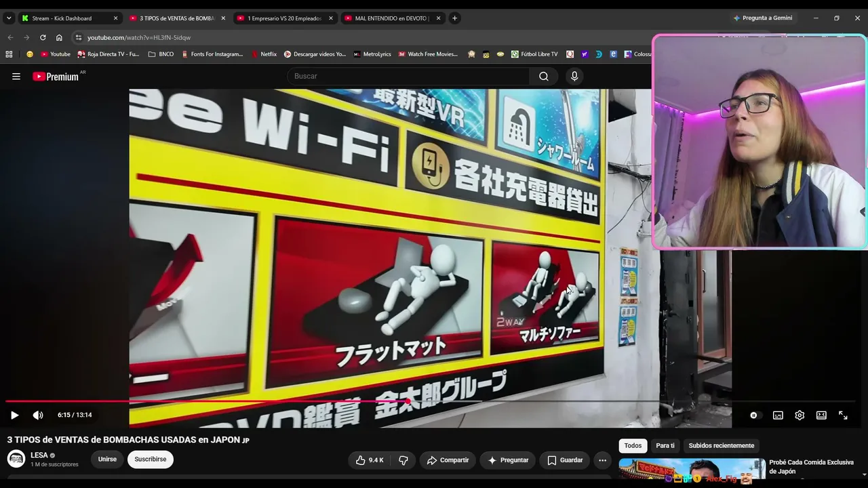The height and width of the screenshot is (488, 868).
Task: Subscribe using the Suscribirse button
Action: coord(151,460)
